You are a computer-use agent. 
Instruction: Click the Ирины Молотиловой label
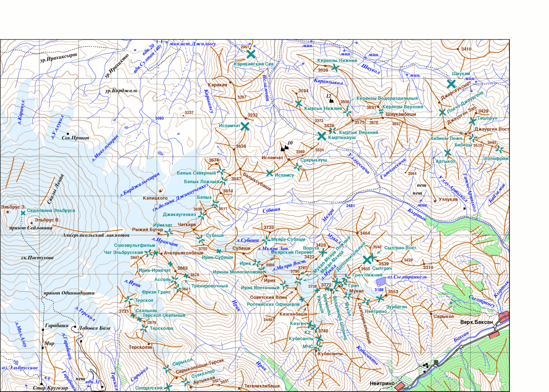[237, 272]
